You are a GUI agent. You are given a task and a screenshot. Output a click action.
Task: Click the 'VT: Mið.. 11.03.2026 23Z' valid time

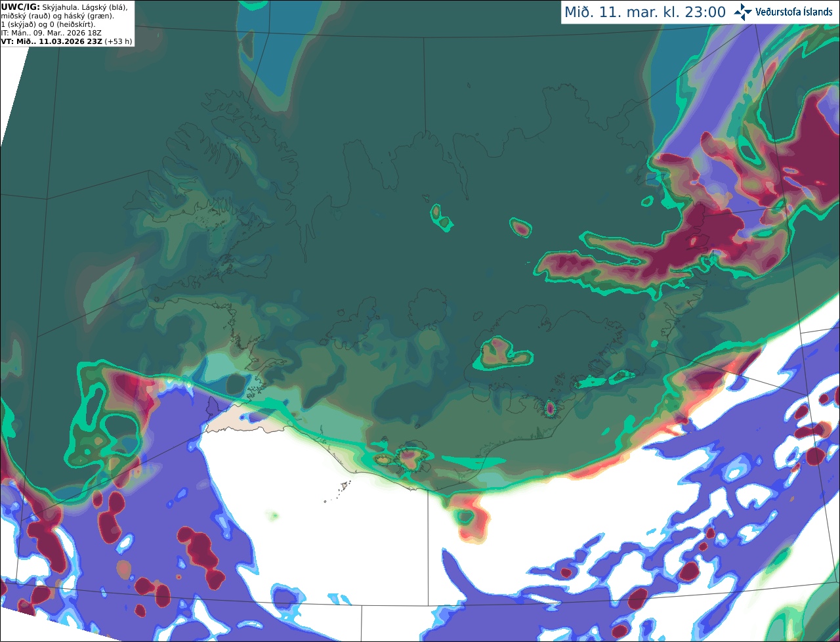click(51, 41)
